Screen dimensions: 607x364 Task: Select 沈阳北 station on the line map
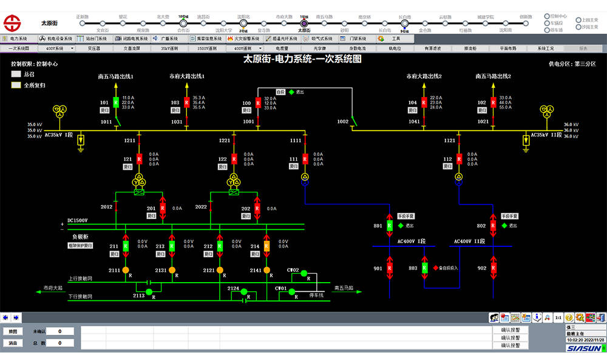click(243, 23)
